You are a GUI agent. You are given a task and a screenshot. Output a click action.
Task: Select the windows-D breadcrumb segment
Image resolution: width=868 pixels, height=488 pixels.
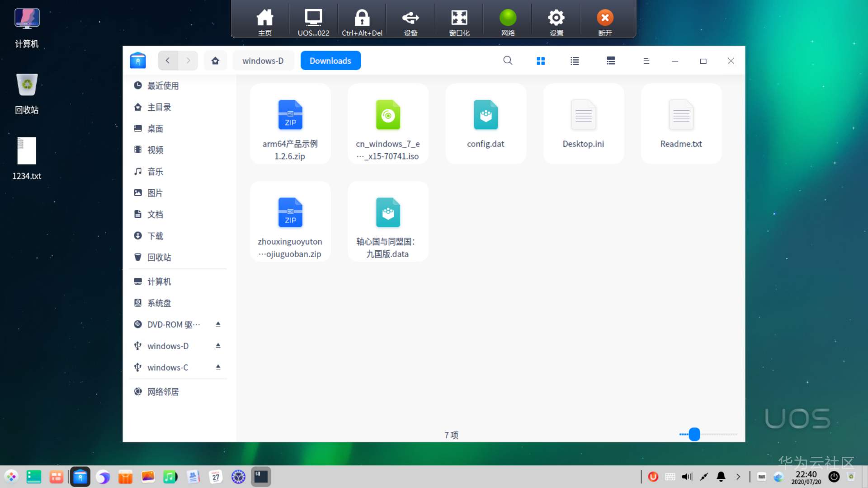pyautogui.click(x=263, y=61)
